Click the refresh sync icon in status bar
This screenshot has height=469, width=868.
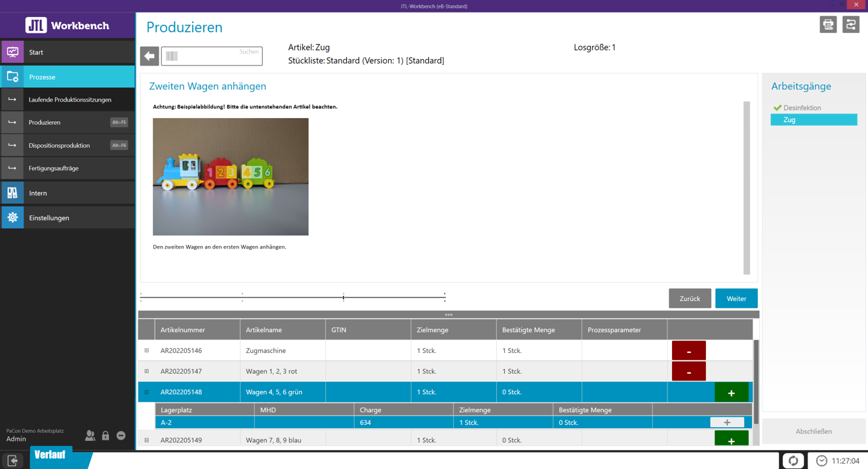click(x=793, y=460)
